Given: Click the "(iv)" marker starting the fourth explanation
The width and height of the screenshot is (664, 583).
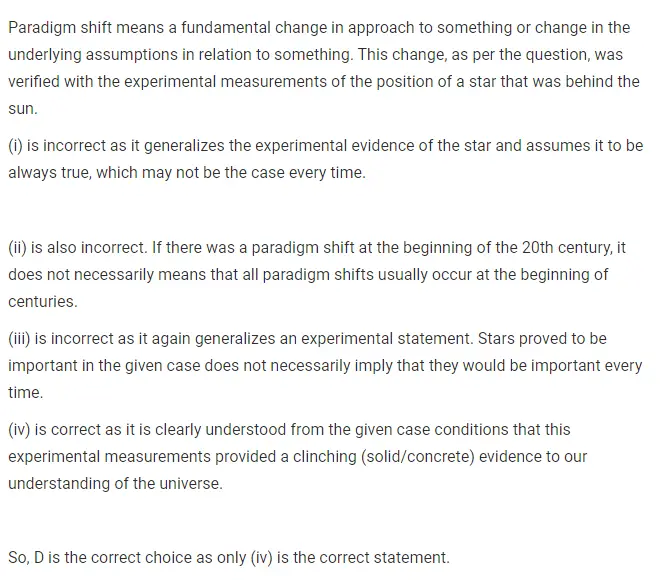Looking at the screenshot, I should coord(20,429).
